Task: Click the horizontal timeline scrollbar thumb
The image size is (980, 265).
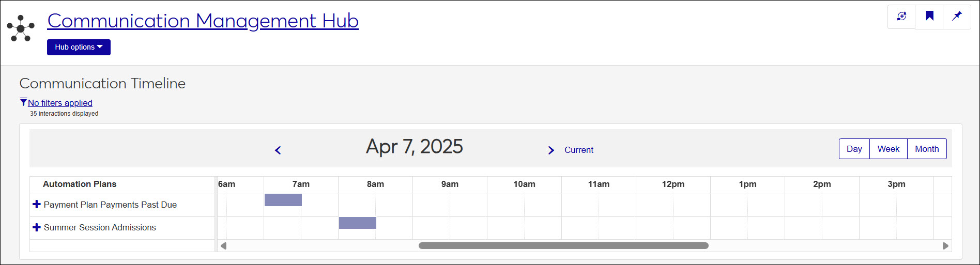Action: click(x=563, y=246)
